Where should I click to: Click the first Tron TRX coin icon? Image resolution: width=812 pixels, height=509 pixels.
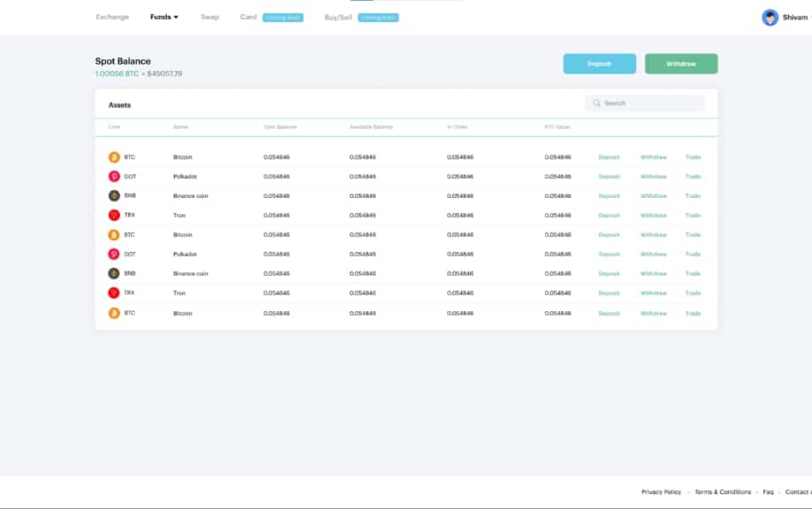pyautogui.click(x=114, y=216)
